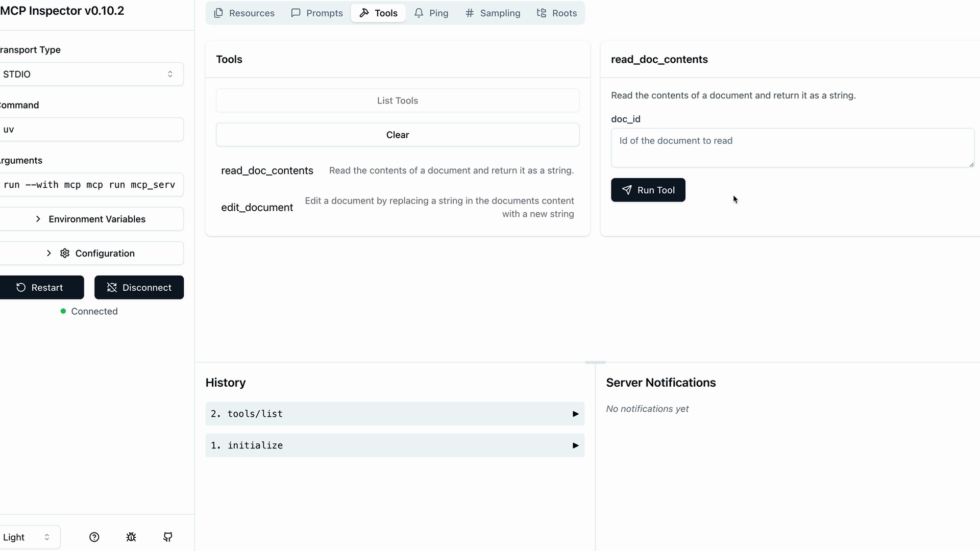Expand the initialize history entry arrow
The width and height of the screenshot is (980, 551).
(x=575, y=445)
